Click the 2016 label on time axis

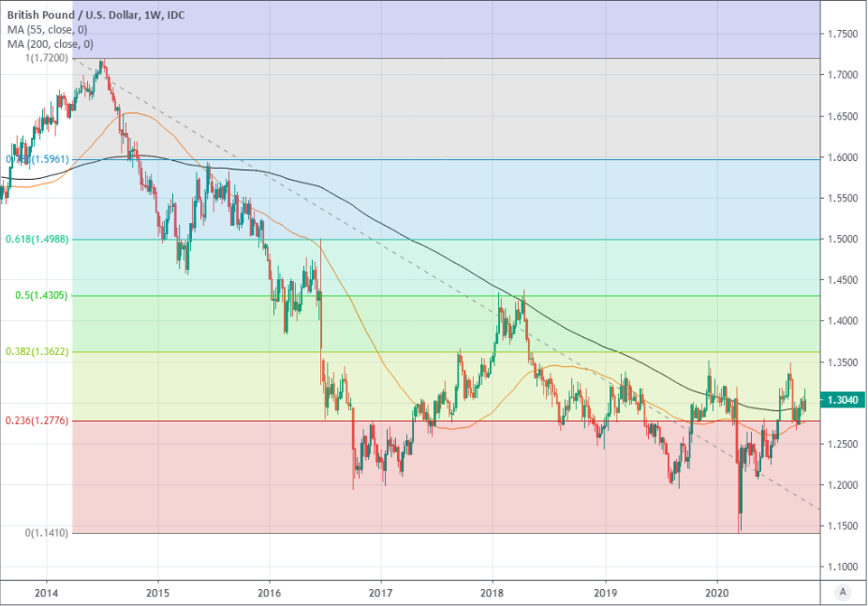269,592
